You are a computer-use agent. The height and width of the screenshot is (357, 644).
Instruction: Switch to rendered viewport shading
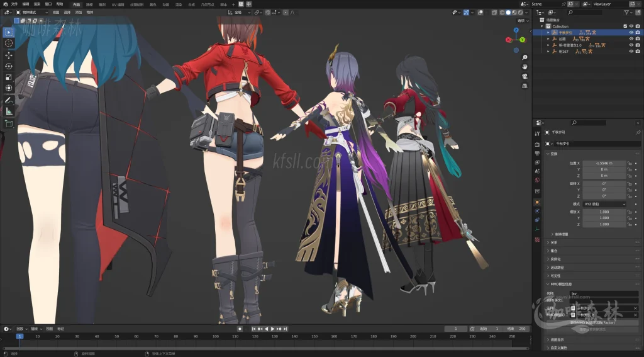[x=520, y=13]
